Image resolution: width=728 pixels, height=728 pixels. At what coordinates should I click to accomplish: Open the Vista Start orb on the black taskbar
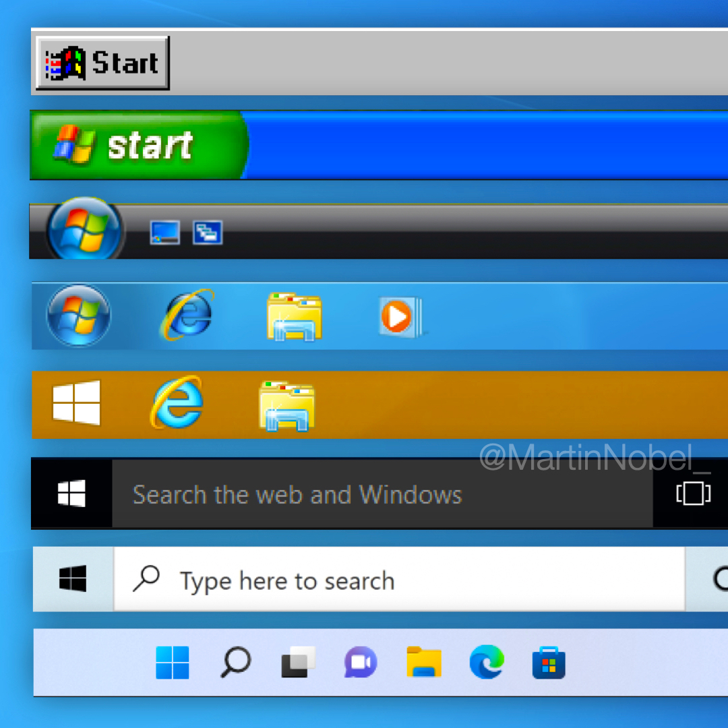[x=84, y=229]
